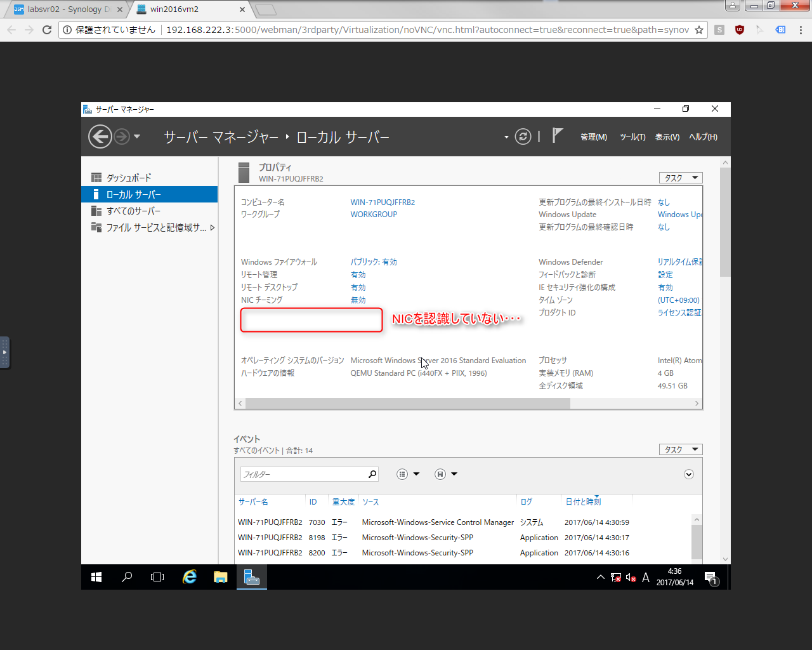Select event 7030 Service Control Manager row
Image resolution: width=812 pixels, height=650 pixels.
(x=463, y=522)
